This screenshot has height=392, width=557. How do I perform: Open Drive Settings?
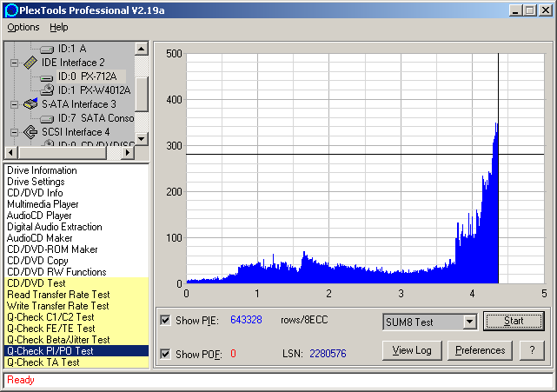(76, 182)
